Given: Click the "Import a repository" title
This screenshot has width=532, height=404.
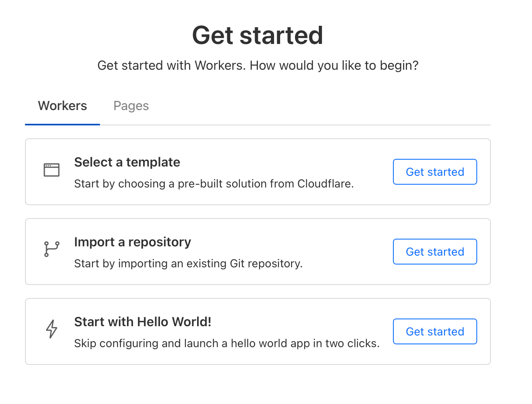Looking at the screenshot, I should tap(133, 242).
